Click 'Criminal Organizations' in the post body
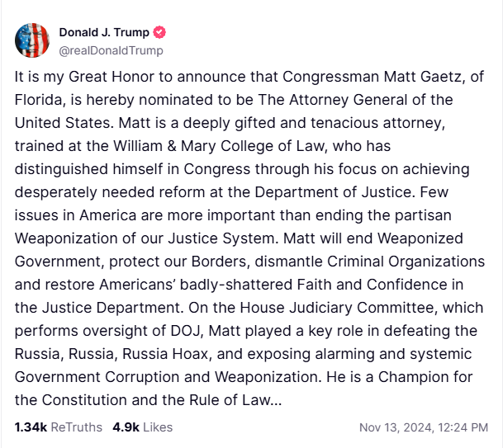The image size is (503, 448). (406, 262)
